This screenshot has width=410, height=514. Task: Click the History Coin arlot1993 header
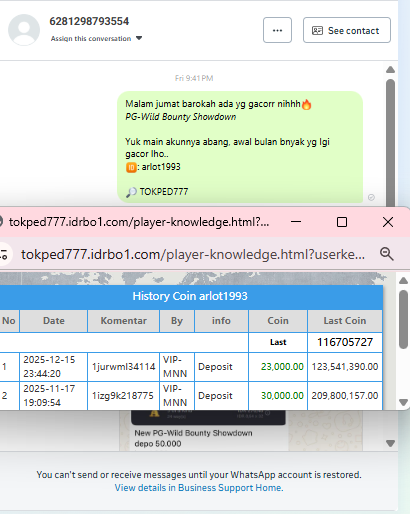pyautogui.click(x=190, y=296)
